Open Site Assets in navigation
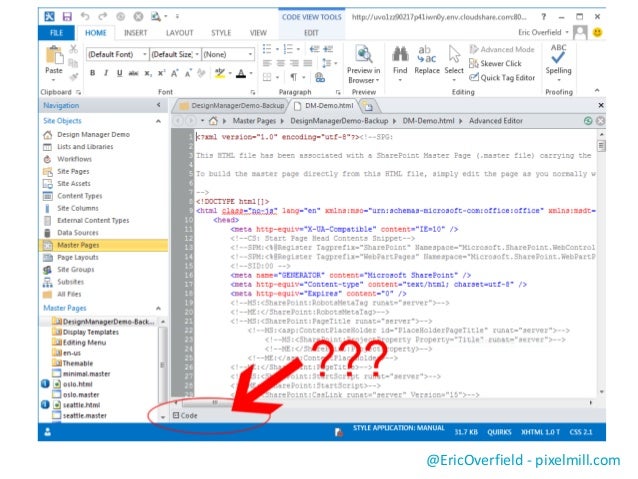 click(x=74, y=184)
